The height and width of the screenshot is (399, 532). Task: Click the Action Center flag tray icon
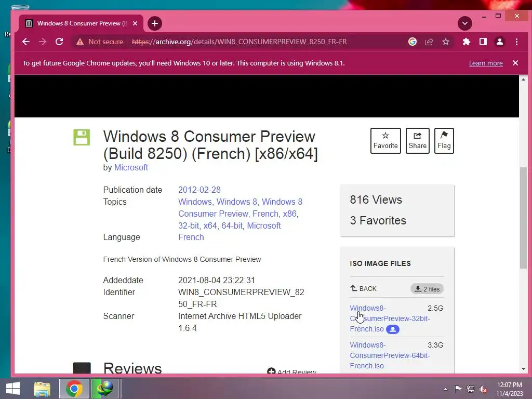pyautogui.click(x=458, y=389)
